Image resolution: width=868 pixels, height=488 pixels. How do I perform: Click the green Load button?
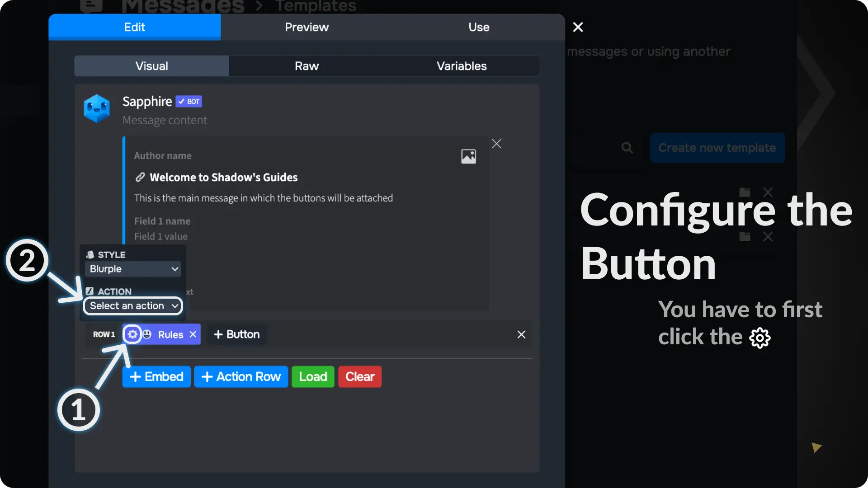(313, 376)
